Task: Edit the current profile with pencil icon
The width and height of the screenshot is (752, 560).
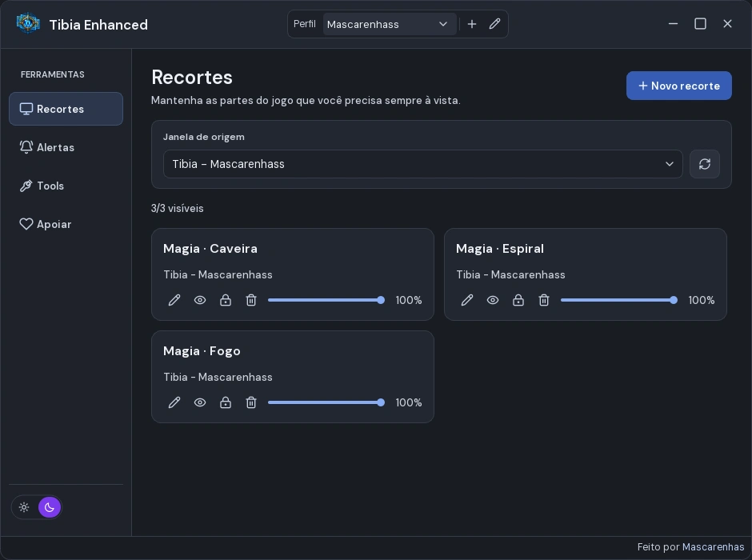Action: point(495,24)
